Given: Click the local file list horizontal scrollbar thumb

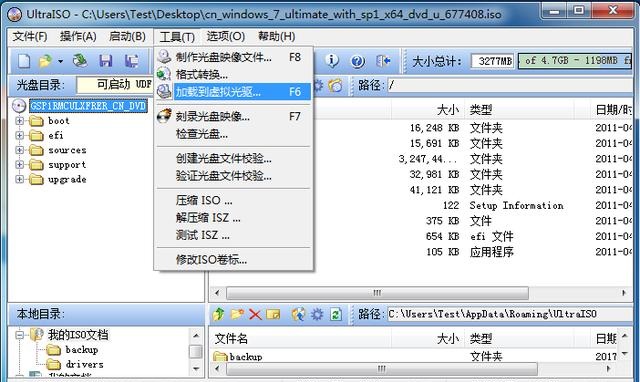Looking at the screenshot, I should 381,369.
